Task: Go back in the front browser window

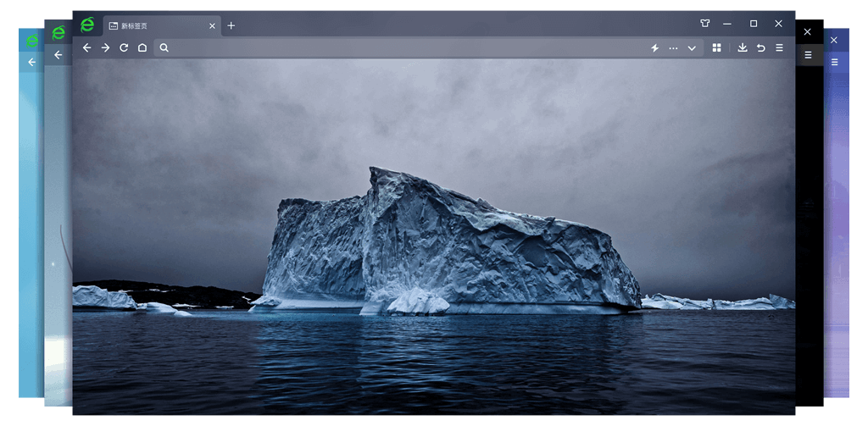Action: (87, 47)
